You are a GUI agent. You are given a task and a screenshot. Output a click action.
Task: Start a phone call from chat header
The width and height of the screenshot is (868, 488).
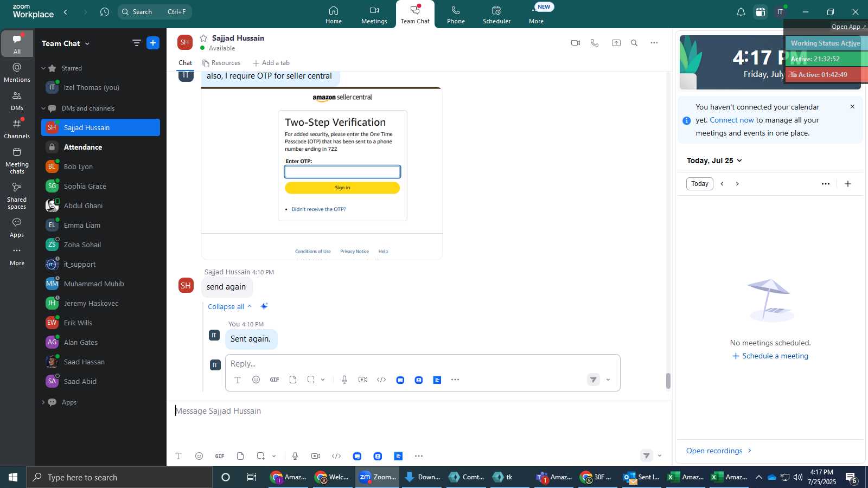[x=595, y=43]
